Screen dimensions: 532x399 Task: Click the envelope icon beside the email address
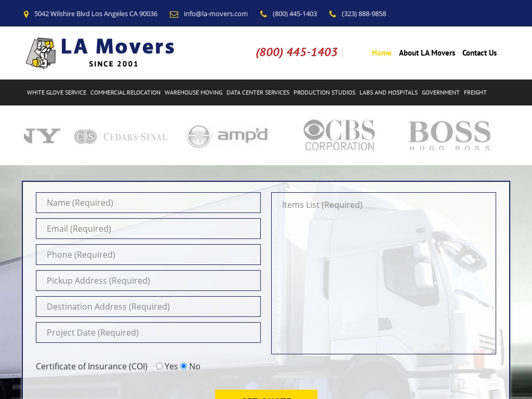click(174, 14)
